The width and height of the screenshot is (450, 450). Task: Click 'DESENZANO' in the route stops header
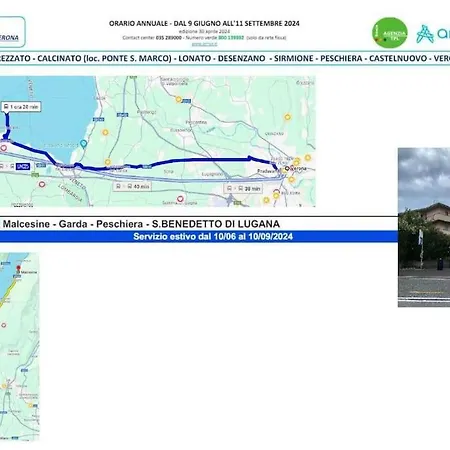click(x=242, y=58)
